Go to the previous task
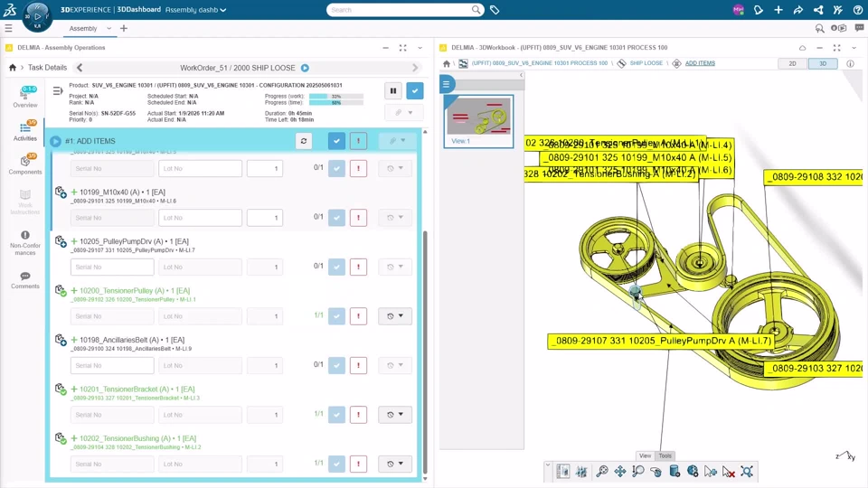This screenshot has width=868, height=488. (80, 68)
